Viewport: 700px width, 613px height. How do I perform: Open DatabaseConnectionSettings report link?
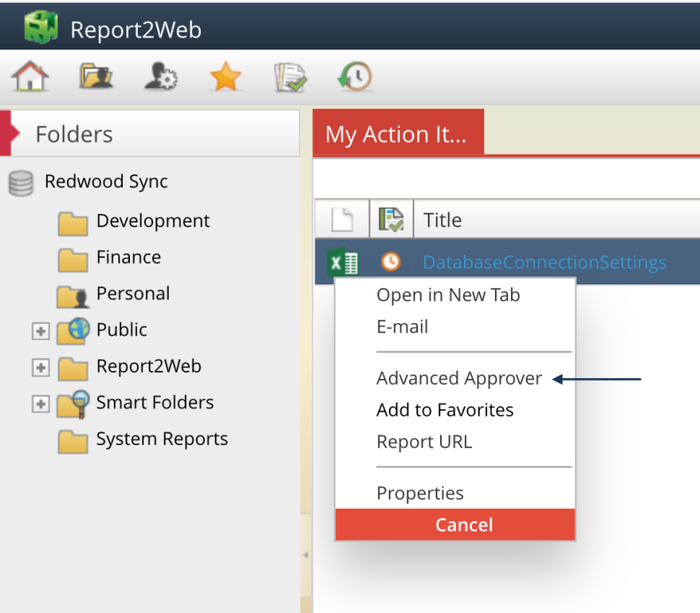pyautogui.click(x=544, y=262)
